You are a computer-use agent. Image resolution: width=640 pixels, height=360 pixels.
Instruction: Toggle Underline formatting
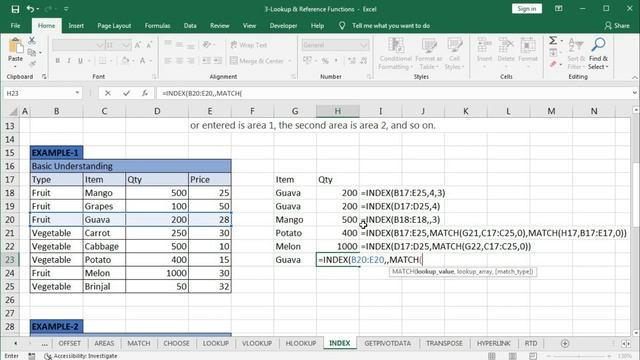[x=80, y=61]
